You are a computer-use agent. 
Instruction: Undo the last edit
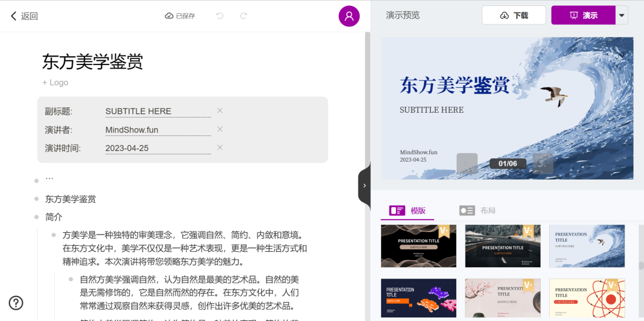coord(219,16)
